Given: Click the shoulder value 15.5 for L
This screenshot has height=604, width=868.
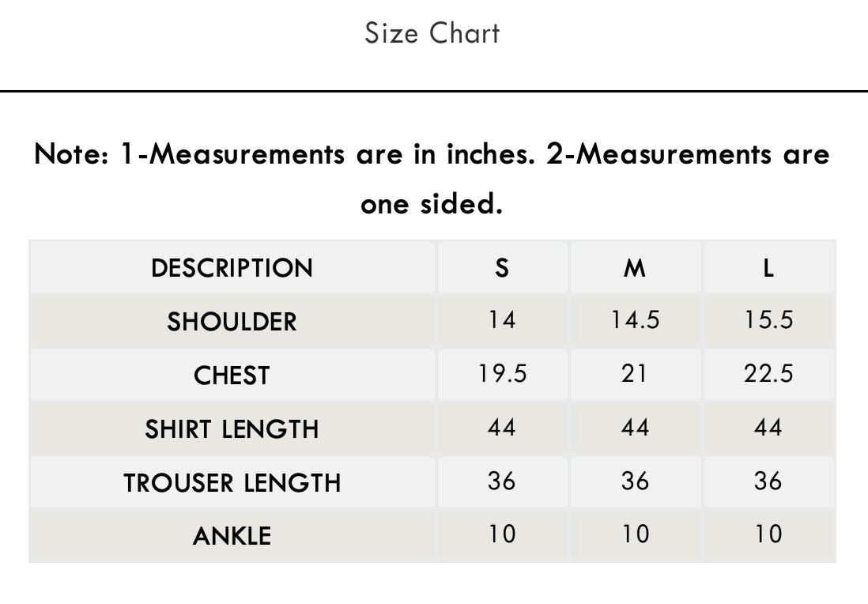Looking at the screenshot, I should (768, 319).
